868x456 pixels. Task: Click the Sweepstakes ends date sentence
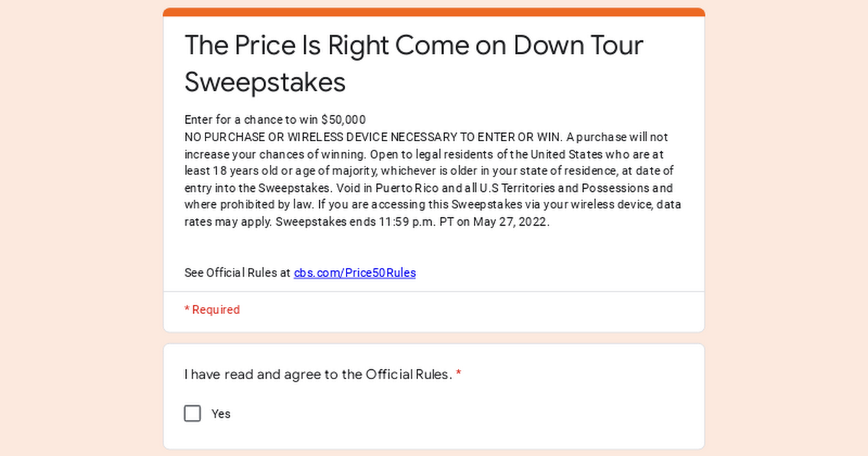[412, 222]
